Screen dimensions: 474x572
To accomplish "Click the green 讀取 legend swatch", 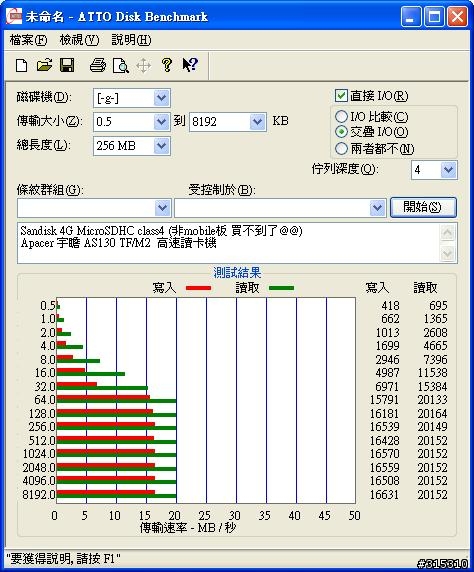I will point(281,288).
